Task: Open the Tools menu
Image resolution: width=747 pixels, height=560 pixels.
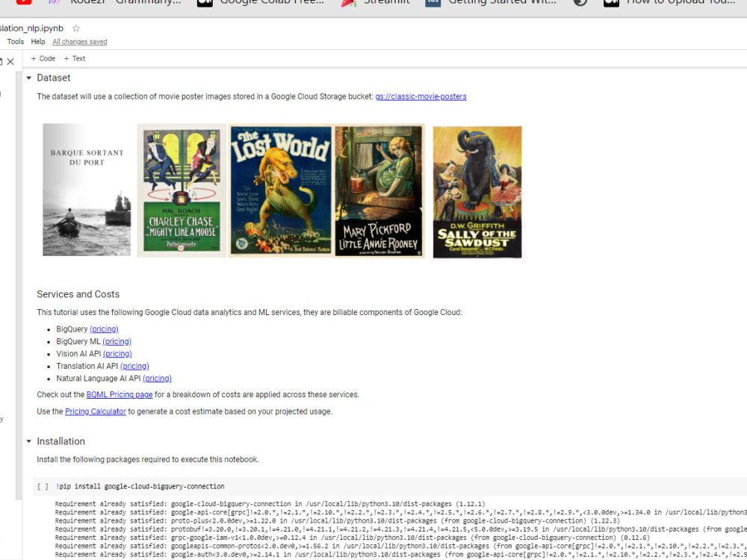Action: pos(15,42)
